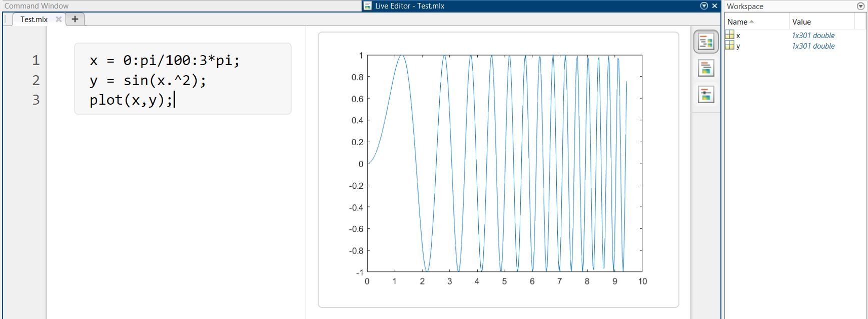Click code line 'plot(x,y);'
Image resolution: width=868 pixels, height=319 pixels.
131,100
